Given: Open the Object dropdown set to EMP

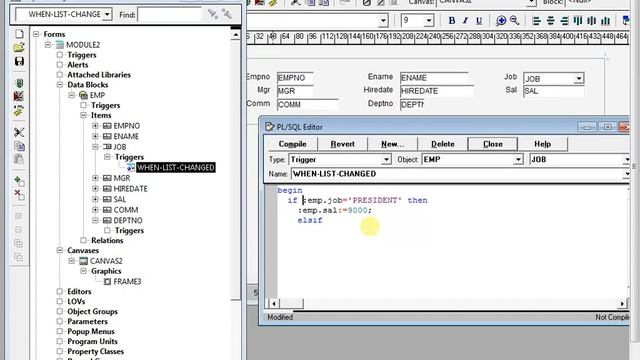Looking at the screenshot, I should coord(518,160).
